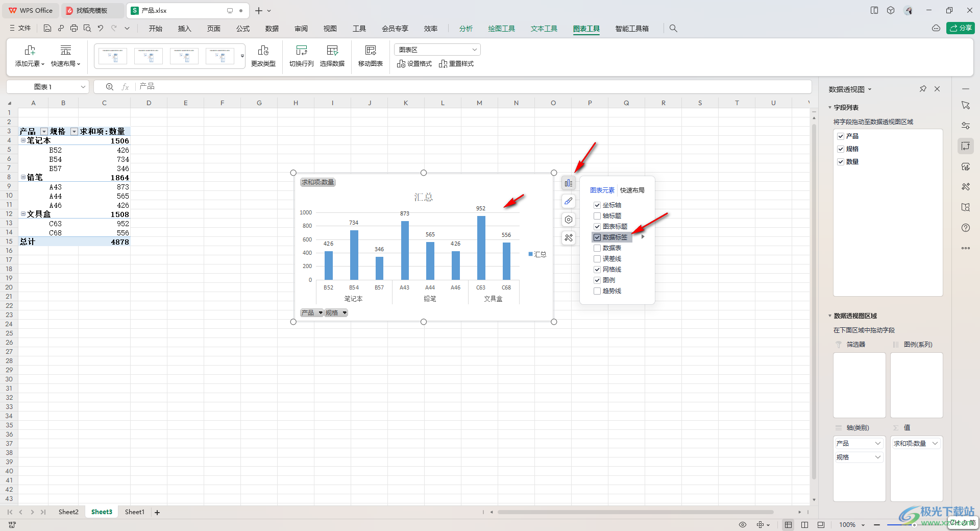Open the chart area (图表区) element dropdown
The width and height of the screenshot is (980, 531).
tap(437, 50)
